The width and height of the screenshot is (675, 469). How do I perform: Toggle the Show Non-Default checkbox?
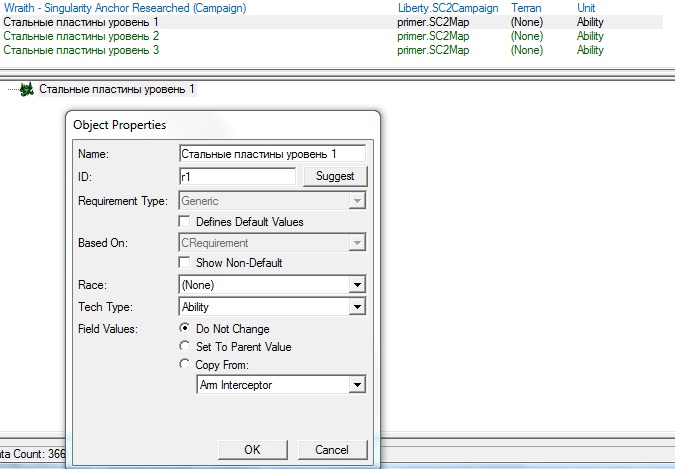(184, 263)
